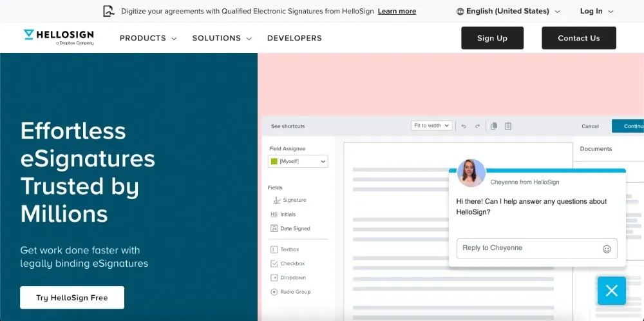Screen dimensions: 644x321
Task: Select the Dropdown field
Action: pos(288,278)
